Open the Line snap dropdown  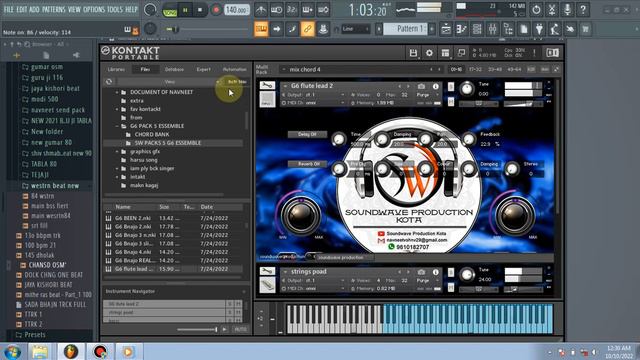tap(355, 29)
